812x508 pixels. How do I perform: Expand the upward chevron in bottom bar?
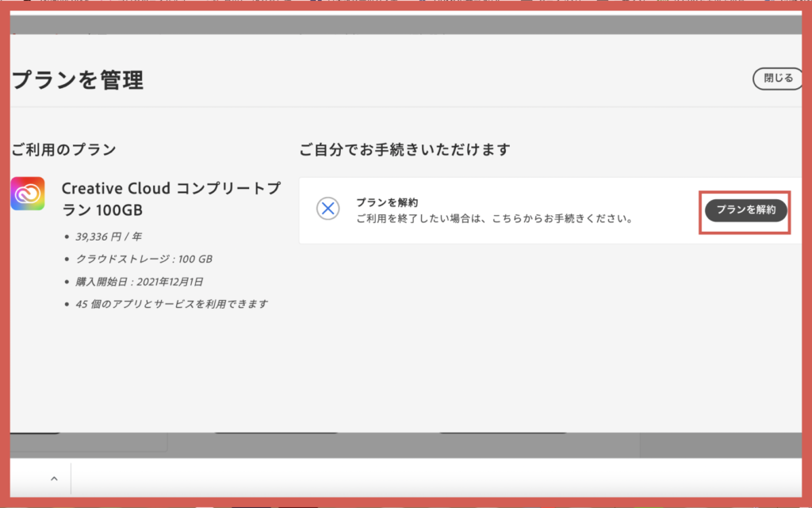[54, 479]
